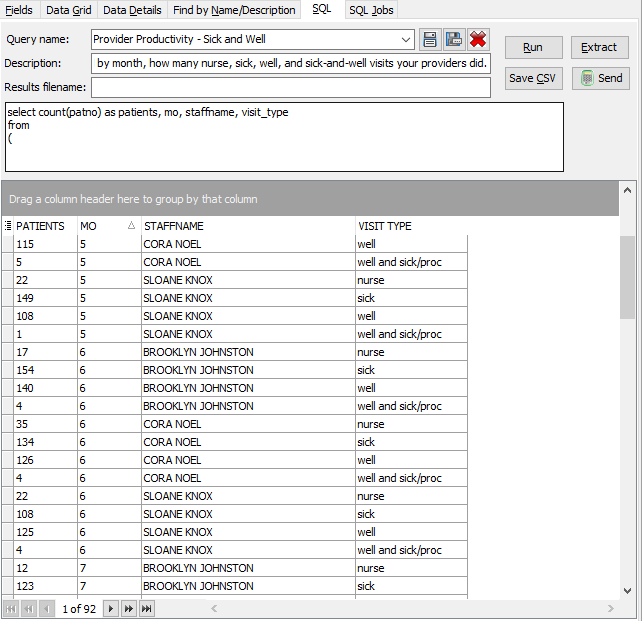The height and width of the screenshot is (621, 642).
Task: Jump to next page of records
Action: click(x=128, y=608)
